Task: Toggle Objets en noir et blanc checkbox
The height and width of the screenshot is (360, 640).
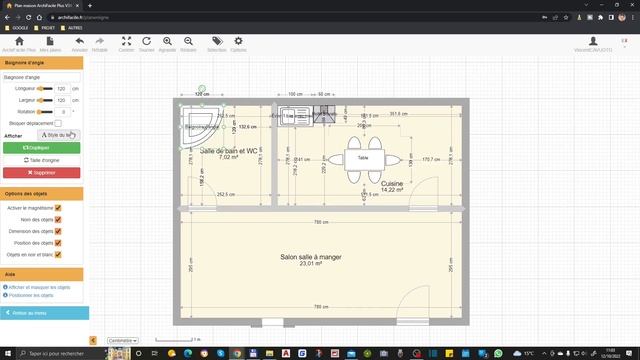Action: (58, 254)
